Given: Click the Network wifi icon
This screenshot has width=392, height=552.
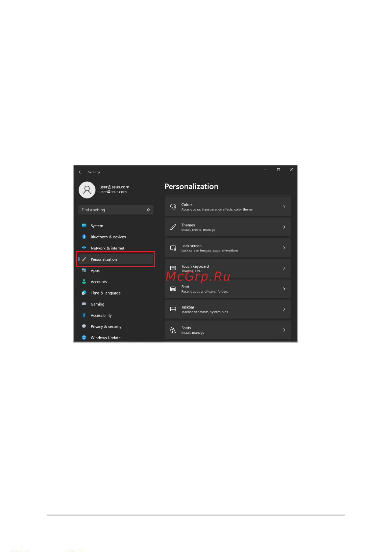Looking at the screenshot, I should click(84, 248).
